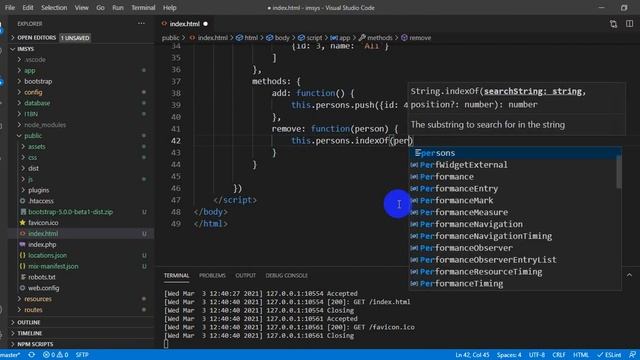This screenshot has height=360, width=640.
Task: Open Explorer more actions ellipsis
Action: point(141,24)
